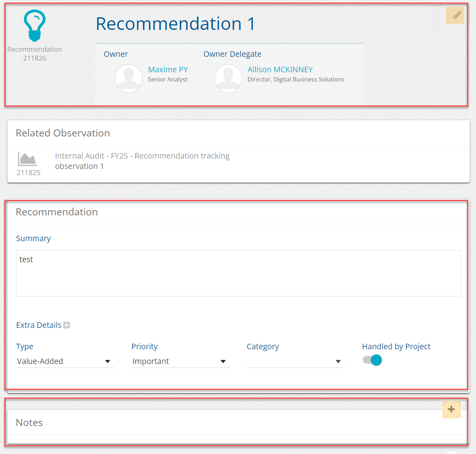Click Allison MCKINNEY's avatar picture

228,78
